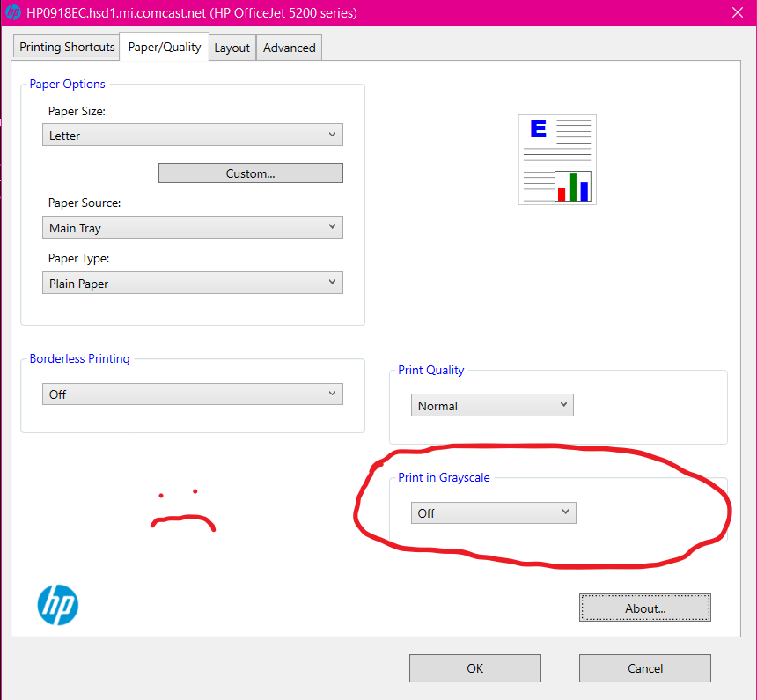Click the About... button

[645, 608]
